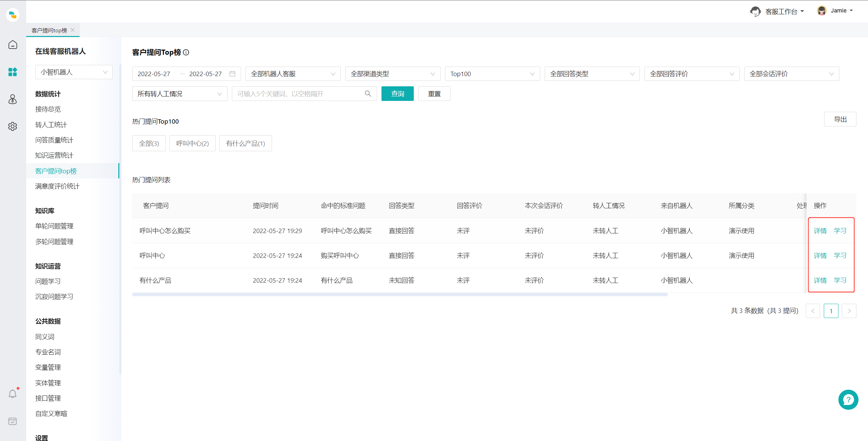Select 转人工统计 in the sidebar menu
Image resolution: width=868 pixels, height=441 pixels.
pyautogui.click(x=51, y=125)
